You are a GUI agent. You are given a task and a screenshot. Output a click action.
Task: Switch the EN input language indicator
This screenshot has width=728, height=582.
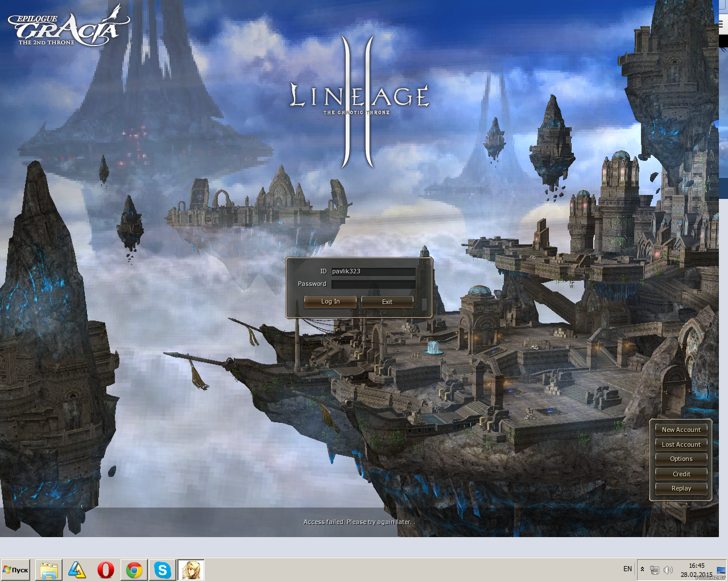(x=627, y=569)
